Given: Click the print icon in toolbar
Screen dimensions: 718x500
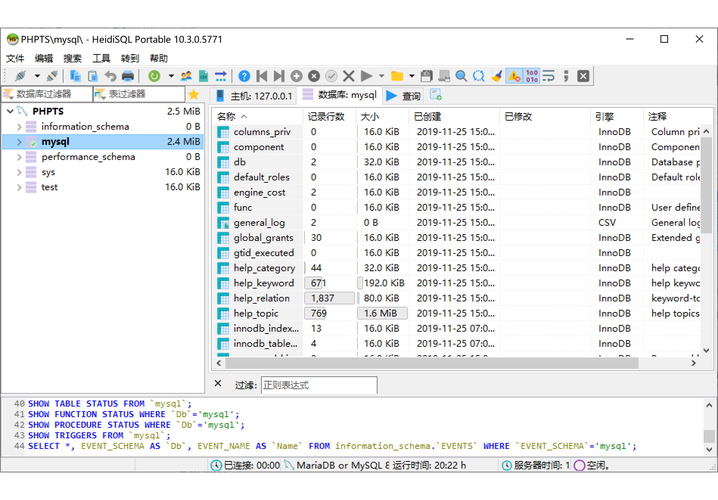Looking at the screenshot, I should coord(127,76).
